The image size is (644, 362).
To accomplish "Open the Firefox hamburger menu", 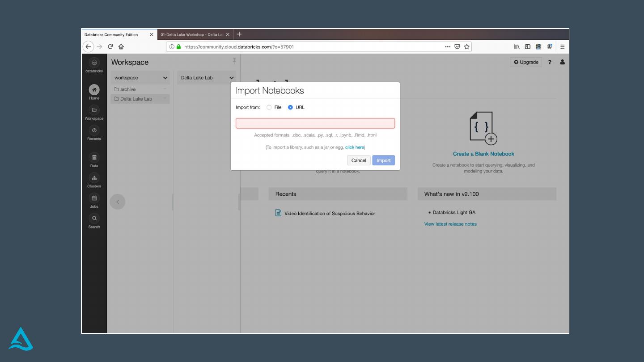I will [x=562, y=46].
